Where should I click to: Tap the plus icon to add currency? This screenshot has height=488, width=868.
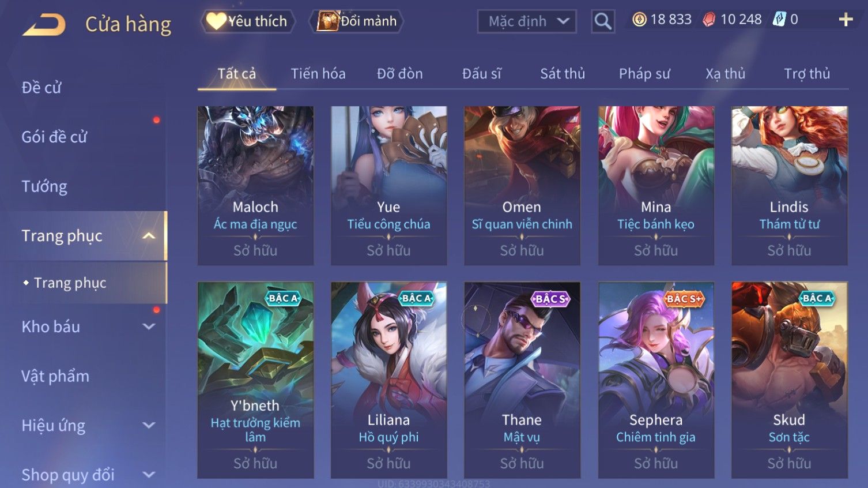pyautogui.click(x=846, y=20)
